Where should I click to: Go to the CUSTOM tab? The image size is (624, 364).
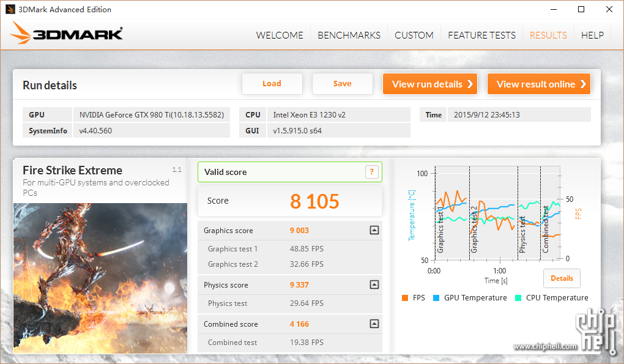pos(414,35)
